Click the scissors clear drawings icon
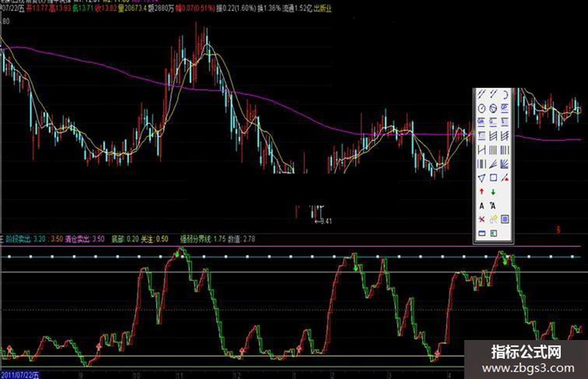This screenshot has height=379, width=588. coord(493,219)
